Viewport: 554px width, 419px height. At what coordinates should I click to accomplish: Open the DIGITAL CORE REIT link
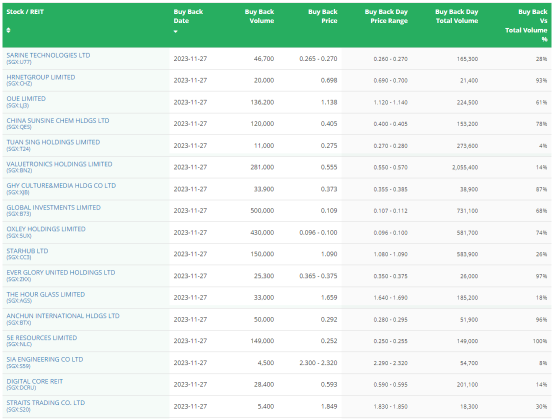pos(35,381)
